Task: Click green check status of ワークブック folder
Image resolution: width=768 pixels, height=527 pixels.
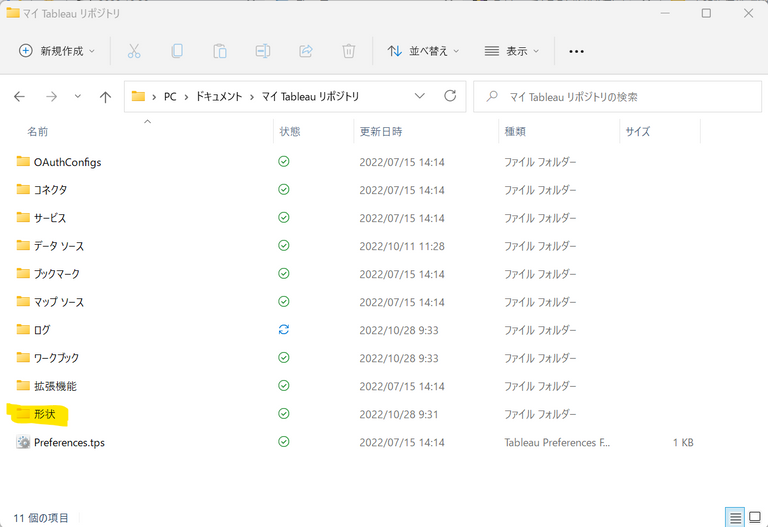Action: click(x=284, y=358)
